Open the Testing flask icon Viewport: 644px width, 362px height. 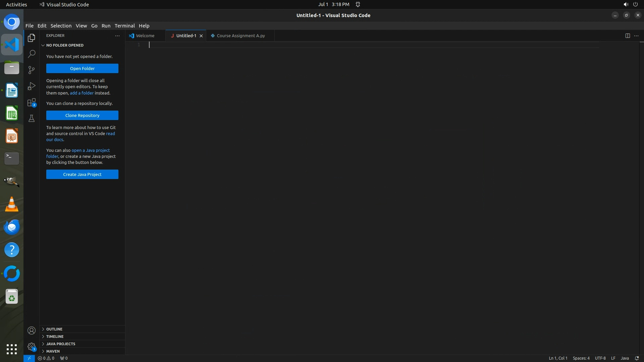click(x=32, y=118)
